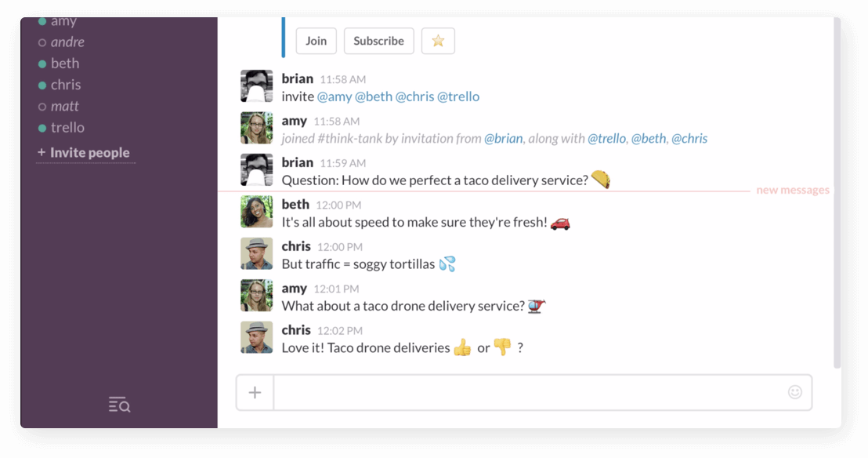This screenshot has width=868, height=458.
Task: Click the taco emoji in brian's question
Action: (x=602, y=180)
